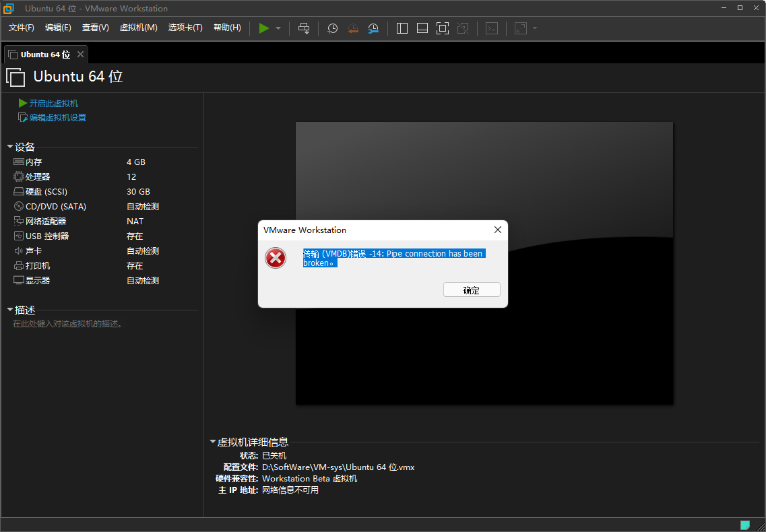Click the 4 GB memory value
Screen dimensions: 766x532
click(x=136, y=162)
